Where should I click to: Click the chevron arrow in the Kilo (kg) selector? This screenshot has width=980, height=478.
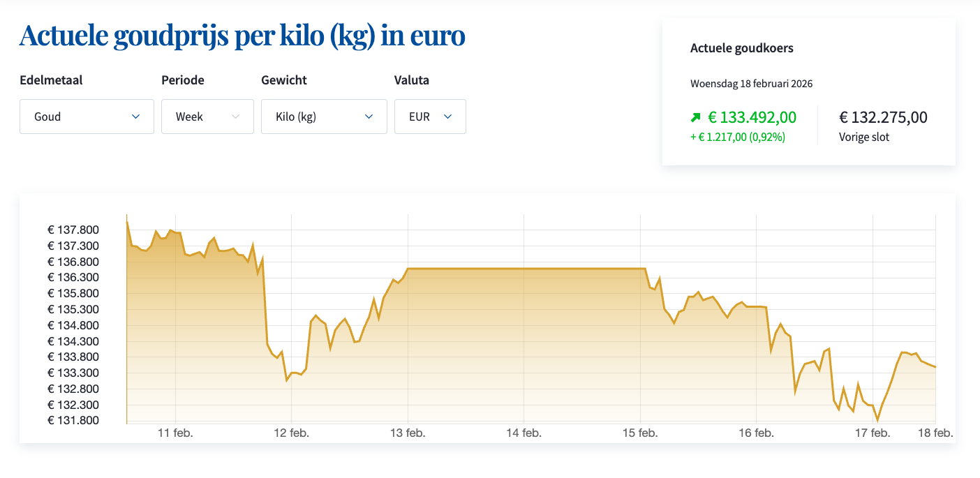pos(369,117)
